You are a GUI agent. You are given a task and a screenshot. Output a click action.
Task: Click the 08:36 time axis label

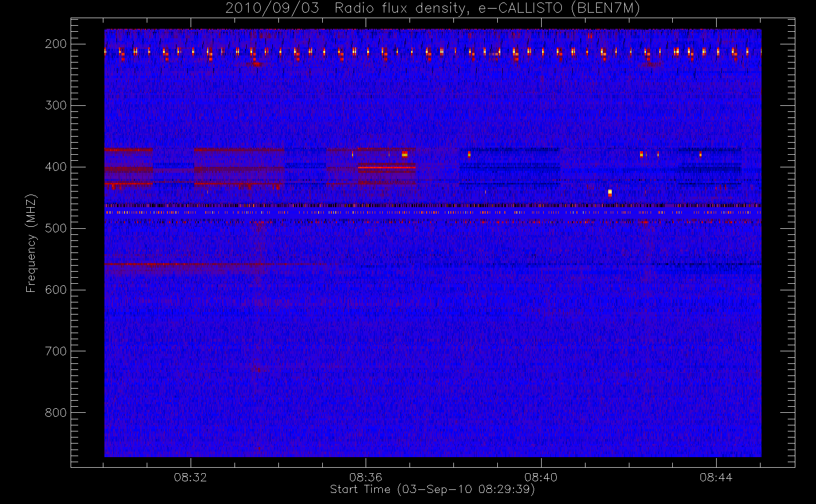point(366,477)
